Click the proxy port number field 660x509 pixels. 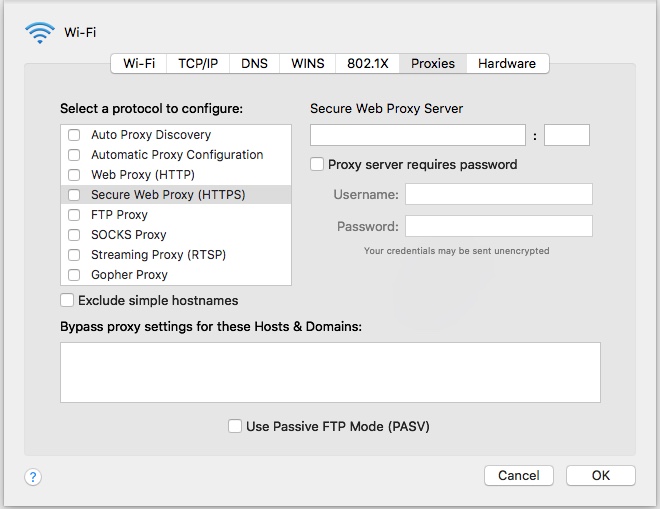pyautogui.click(x=567, y=135)
